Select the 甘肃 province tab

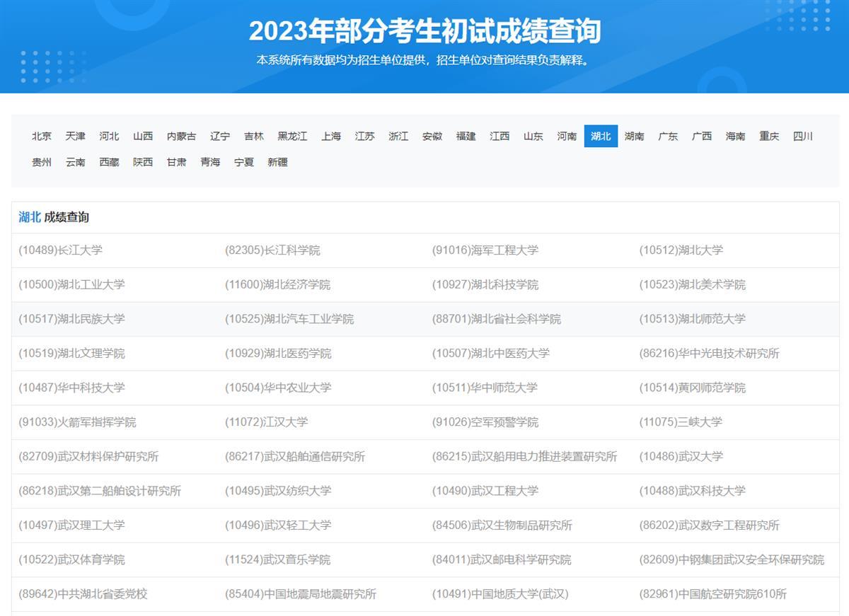(177, 162)
